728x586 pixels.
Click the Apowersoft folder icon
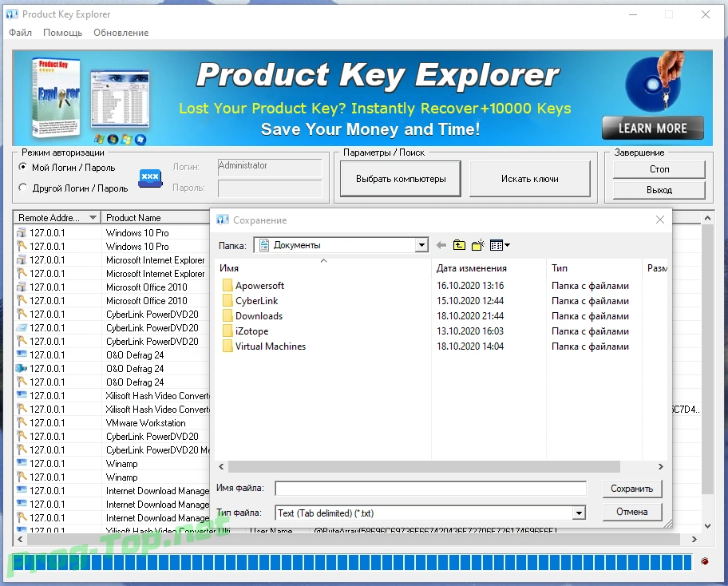coord(227,285)
